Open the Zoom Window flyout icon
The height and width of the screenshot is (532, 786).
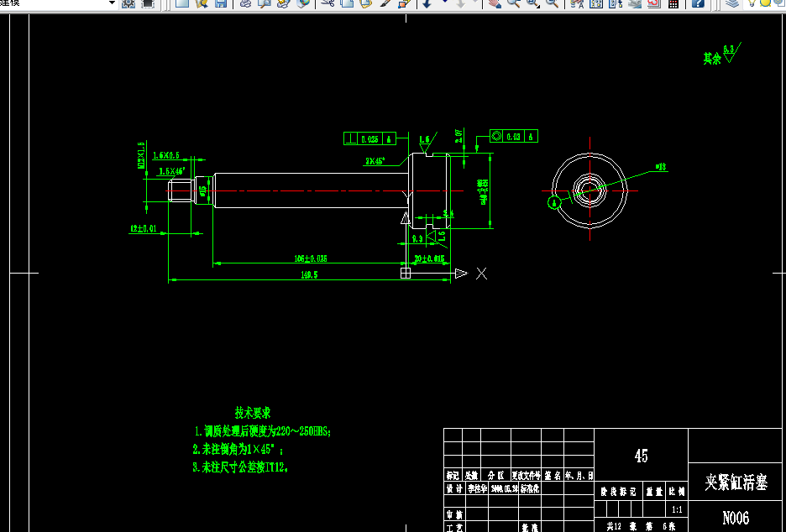pyautogui.click(x=532, y=3)
